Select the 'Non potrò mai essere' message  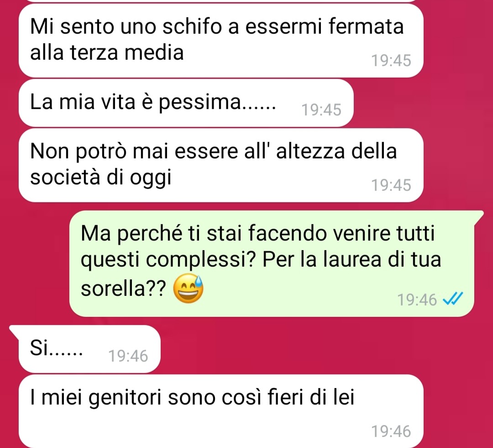pyautogui.click(x=221, y=165)
